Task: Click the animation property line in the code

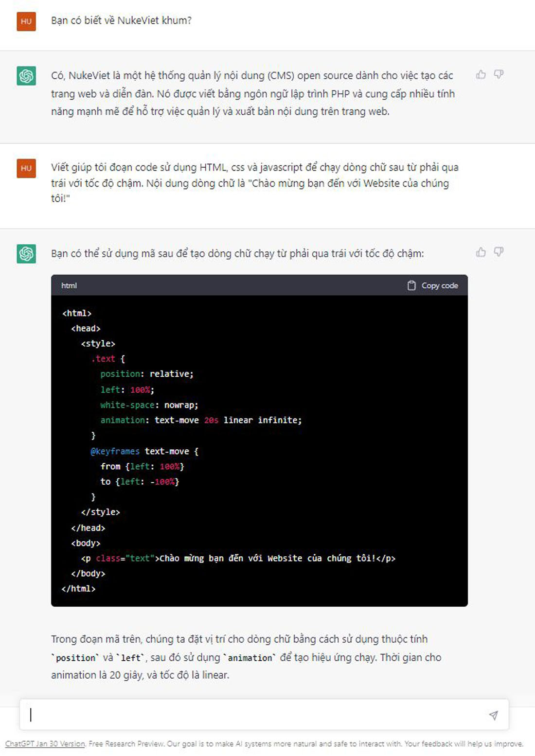Action: (x=200, y=420)
